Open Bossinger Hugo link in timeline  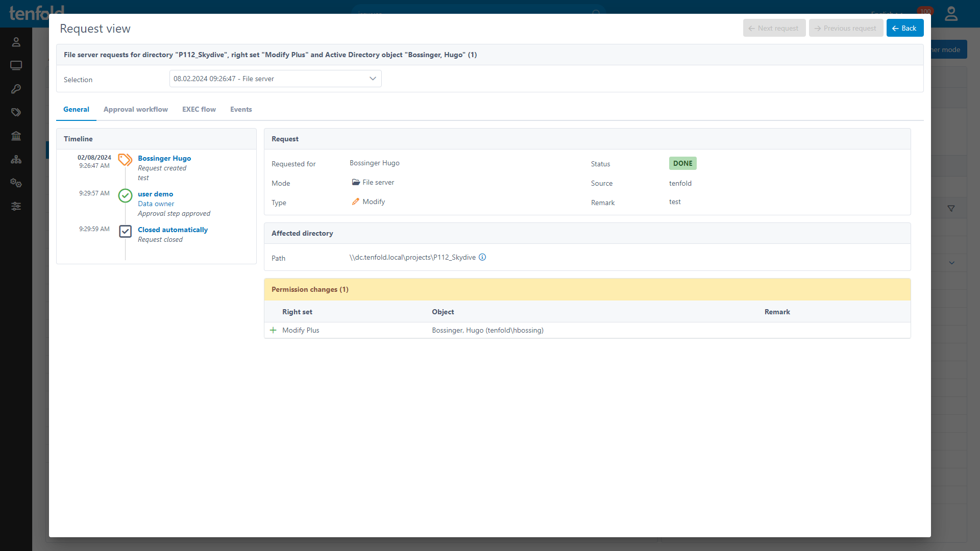(x=164, y=158)
